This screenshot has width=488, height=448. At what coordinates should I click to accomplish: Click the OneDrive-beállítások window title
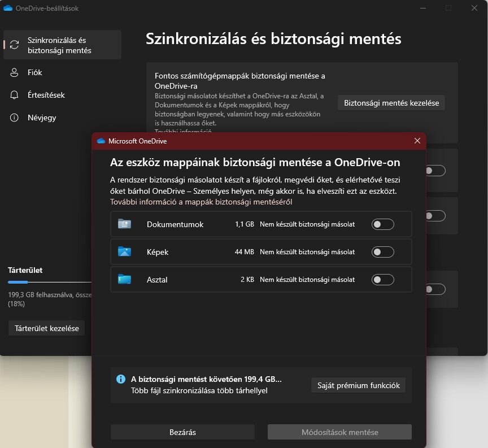(47, 8)
